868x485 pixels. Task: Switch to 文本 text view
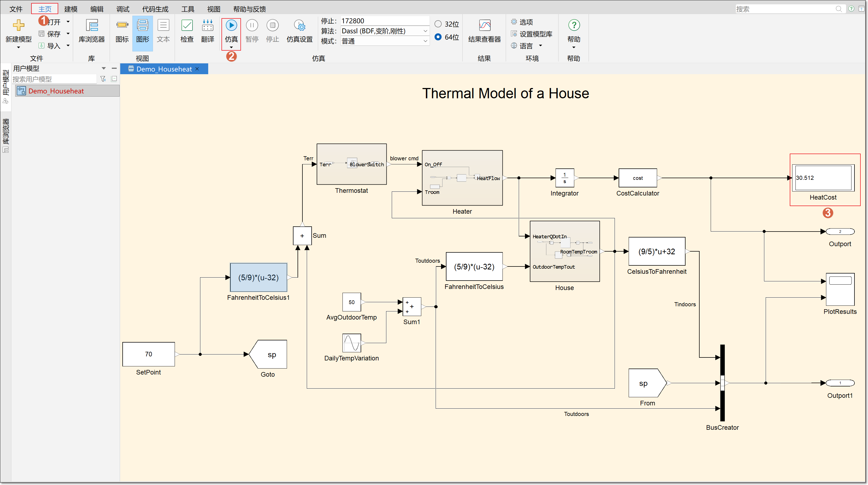point(163,31)
